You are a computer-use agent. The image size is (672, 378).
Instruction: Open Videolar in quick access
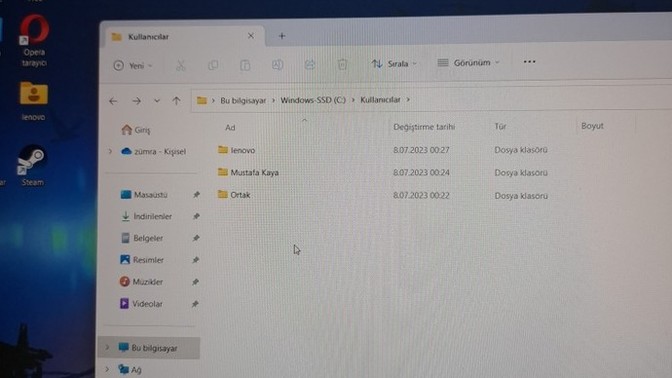tap(141, 304)
